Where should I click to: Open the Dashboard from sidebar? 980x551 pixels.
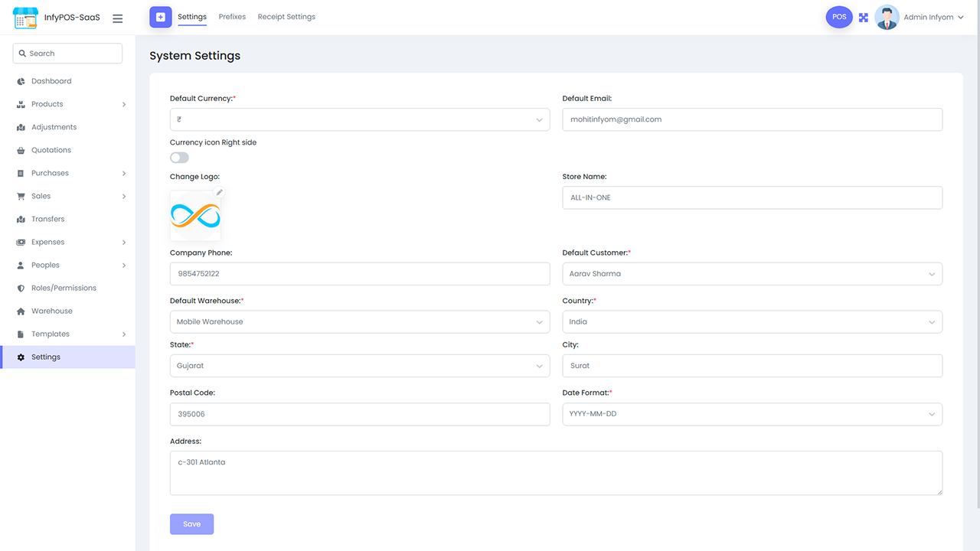21,80
